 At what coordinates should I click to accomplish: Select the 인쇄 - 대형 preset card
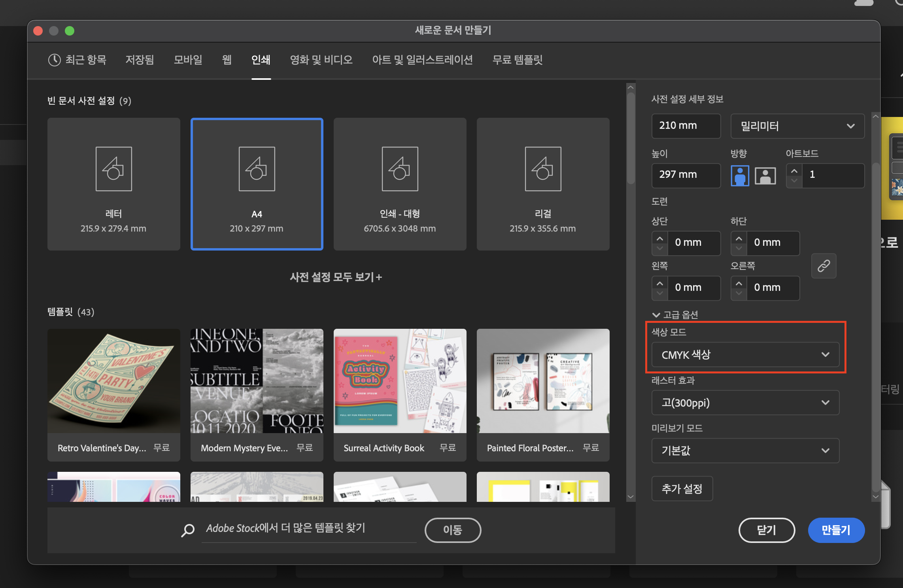(400, 184)
